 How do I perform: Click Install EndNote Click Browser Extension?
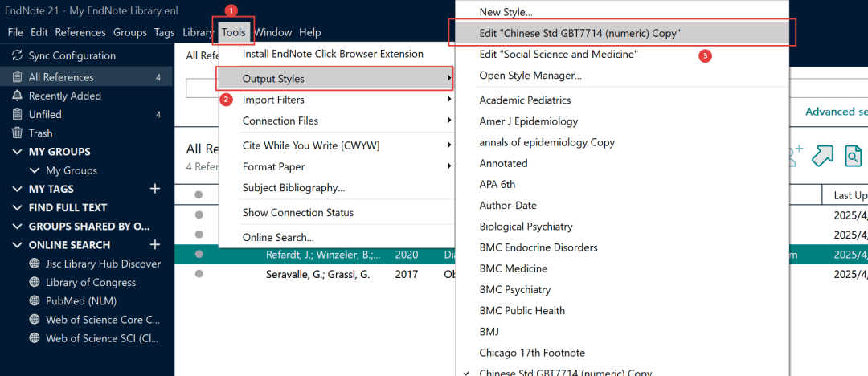pyautogui.click(x=333, y=54)
